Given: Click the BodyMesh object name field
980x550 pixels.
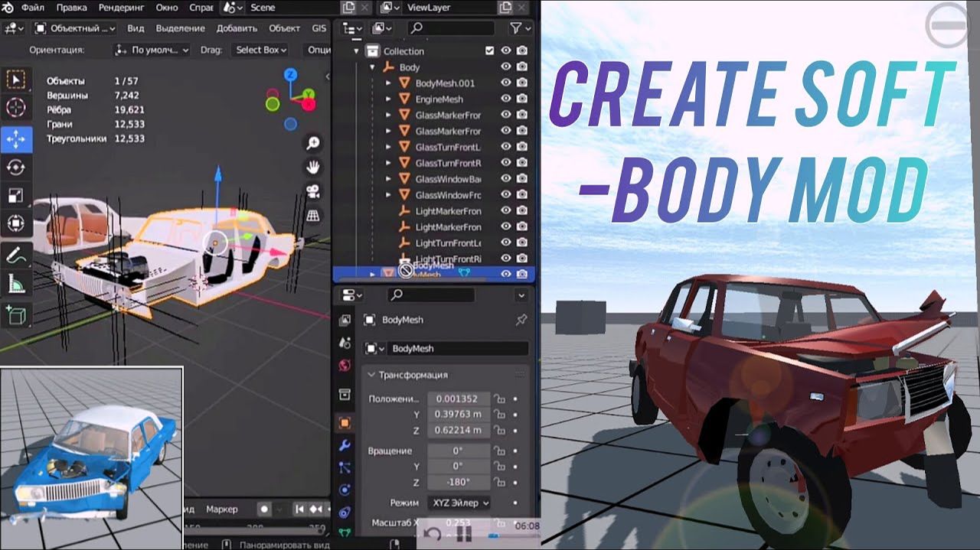Looking at the screenshot, I should pyautogui.click(x=458, y=348).
